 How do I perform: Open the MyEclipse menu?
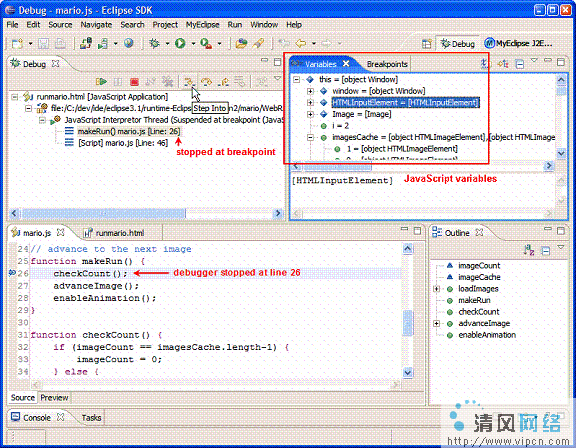(x=202, y=25)
